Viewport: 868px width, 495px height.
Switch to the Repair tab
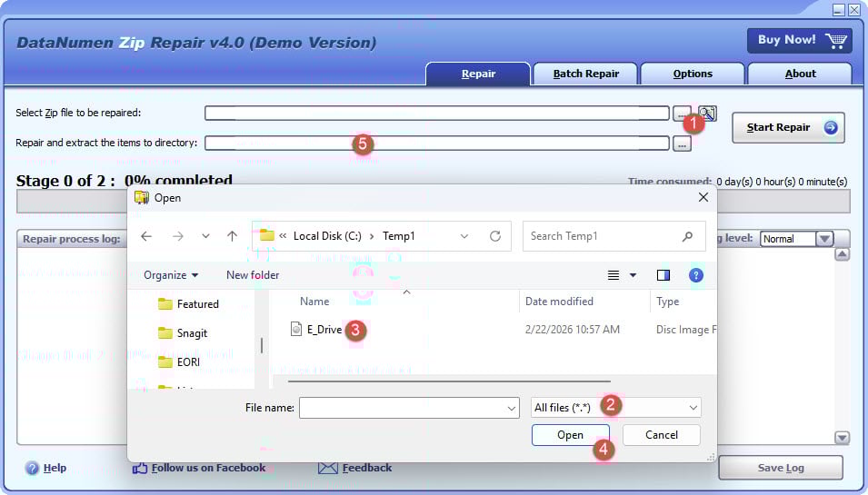point(478,74)
